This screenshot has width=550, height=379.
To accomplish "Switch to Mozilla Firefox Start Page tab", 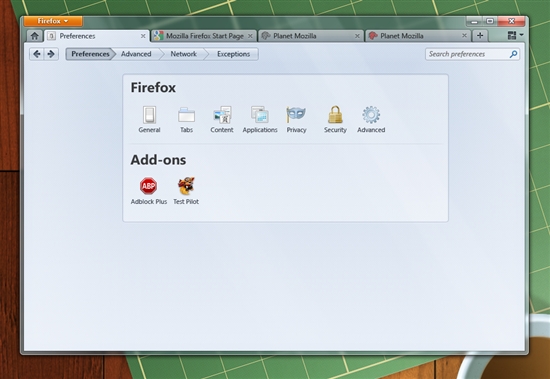I will click(x=204, y=36).
